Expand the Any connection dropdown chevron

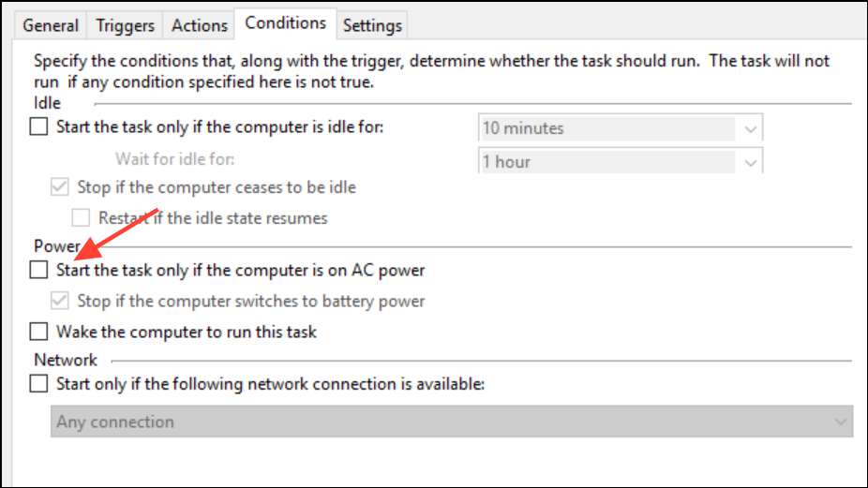(840, 422)
